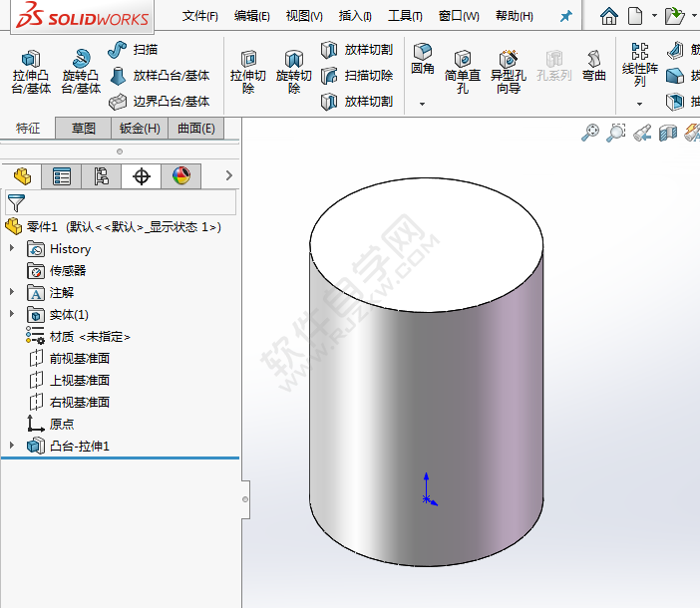Select the 右视基准面 right plane
700x608 pixels.
(x=69, y=402)
